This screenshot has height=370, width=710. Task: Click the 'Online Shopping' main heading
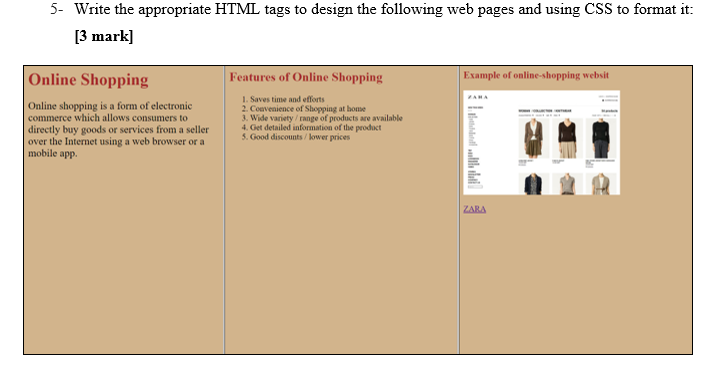88,80
